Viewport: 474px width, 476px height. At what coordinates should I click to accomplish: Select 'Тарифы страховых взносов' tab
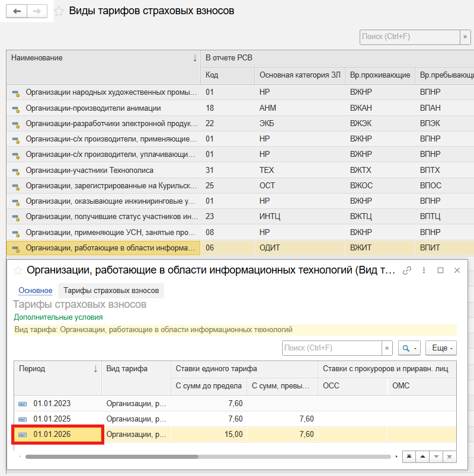(x=111, y=290)
